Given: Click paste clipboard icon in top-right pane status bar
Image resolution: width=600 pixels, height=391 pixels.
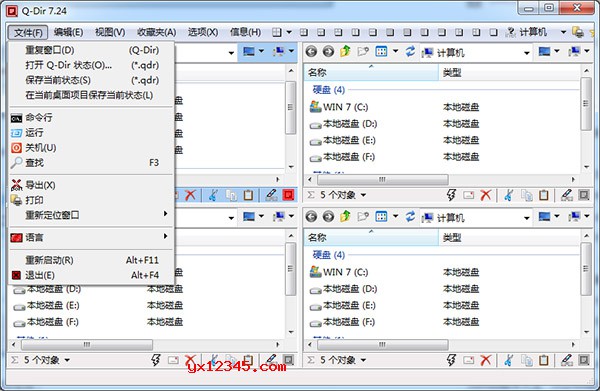Looking at the screenshot, I should coord(544,195).
